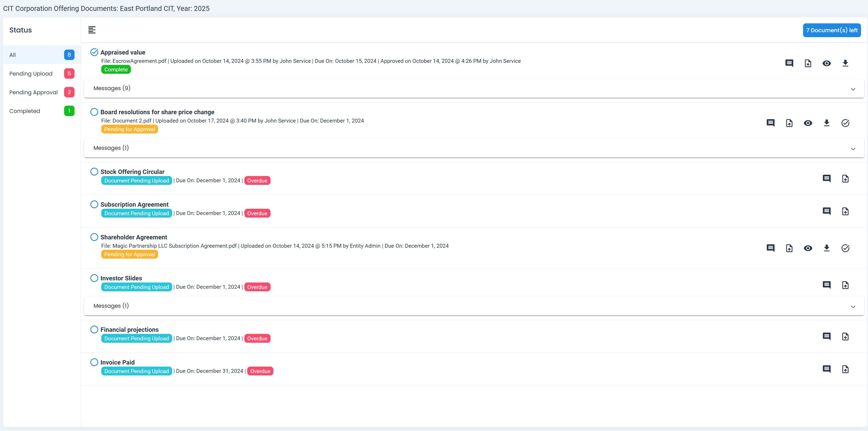Download the Appraised value EscrowAgreement file
The width and height of the screenshot is (868, 431).
[x=845, y=63]
